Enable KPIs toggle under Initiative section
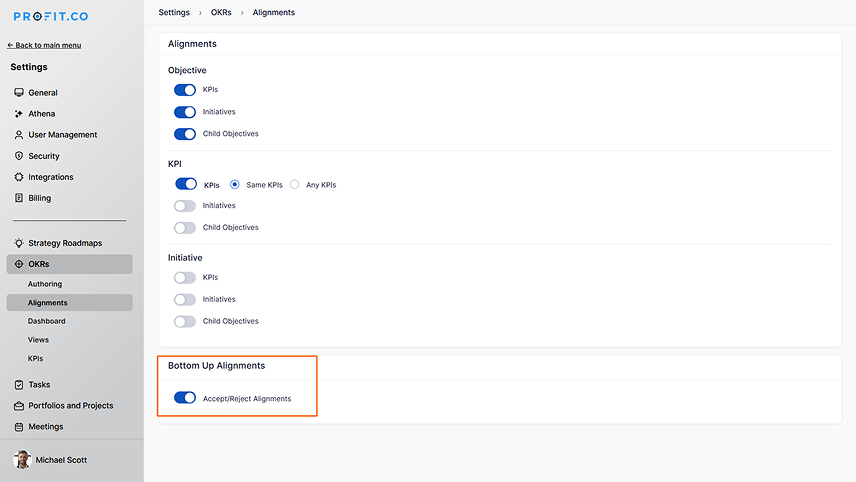Viewport: 856px width, 482px height. [x=185, y=277]
